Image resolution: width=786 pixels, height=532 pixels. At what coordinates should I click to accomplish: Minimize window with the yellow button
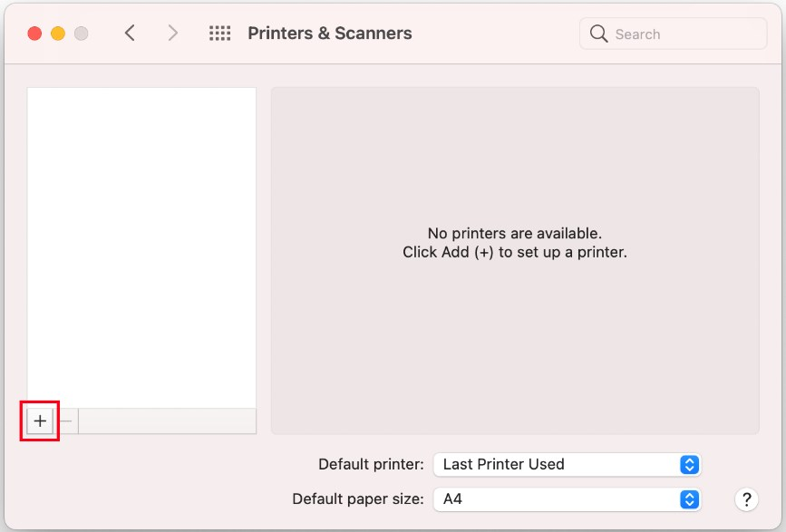tap(58, 34)
